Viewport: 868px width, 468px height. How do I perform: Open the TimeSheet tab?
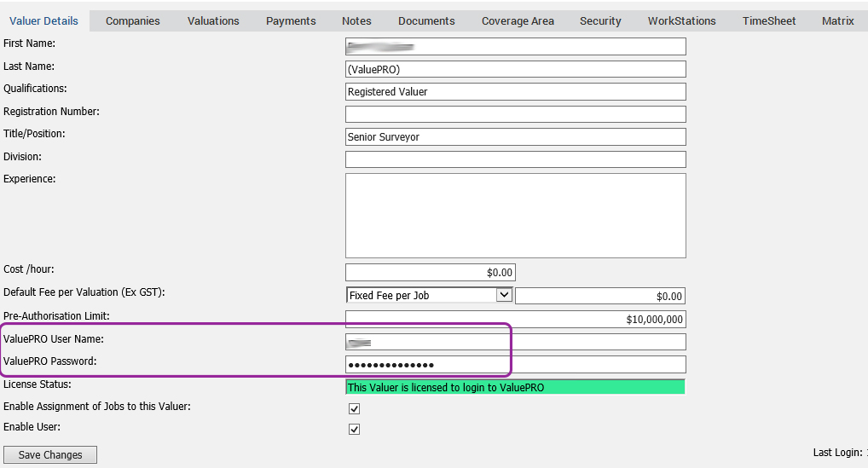pos(769,21)
